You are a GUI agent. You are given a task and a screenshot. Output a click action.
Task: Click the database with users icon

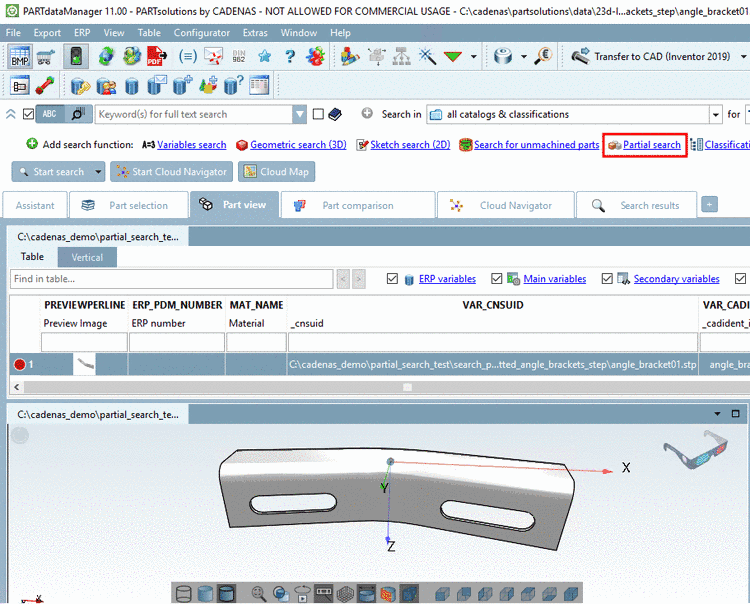[106, 86]
